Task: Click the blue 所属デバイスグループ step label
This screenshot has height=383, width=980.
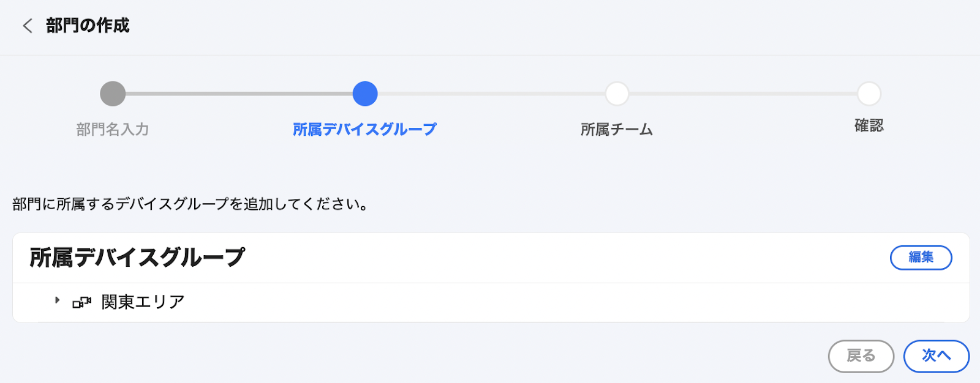Action: (x=364, y=129)
